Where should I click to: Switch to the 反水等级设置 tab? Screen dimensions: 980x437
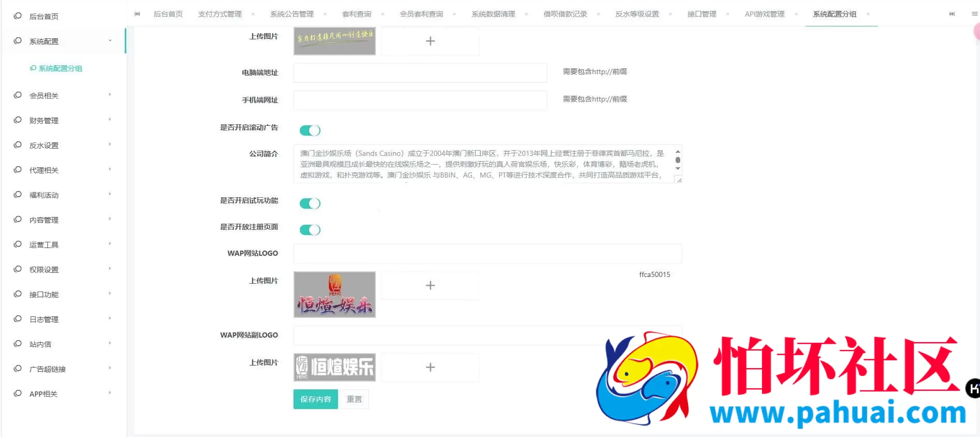[637, 14]
